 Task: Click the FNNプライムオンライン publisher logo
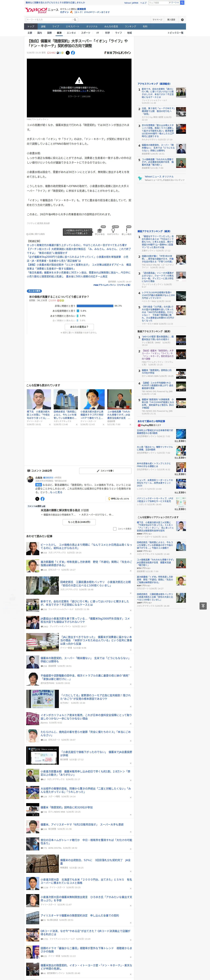click(117, 53)
